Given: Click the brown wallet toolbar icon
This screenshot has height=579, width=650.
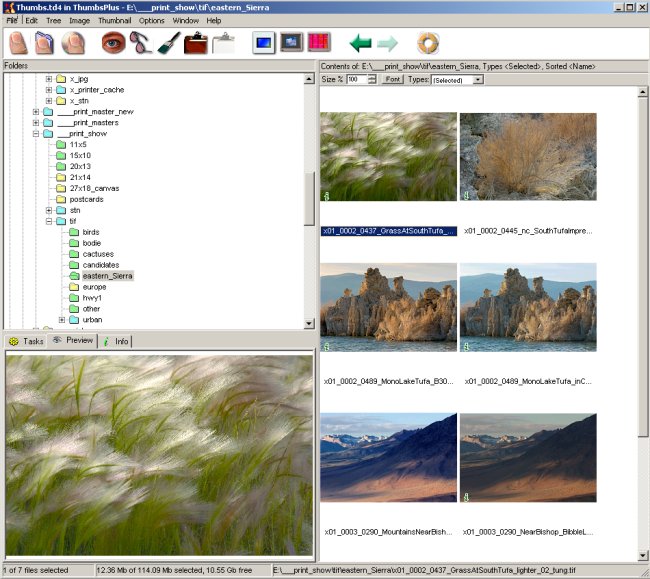Looking at the screenshot, I should (x=196, y=43).
